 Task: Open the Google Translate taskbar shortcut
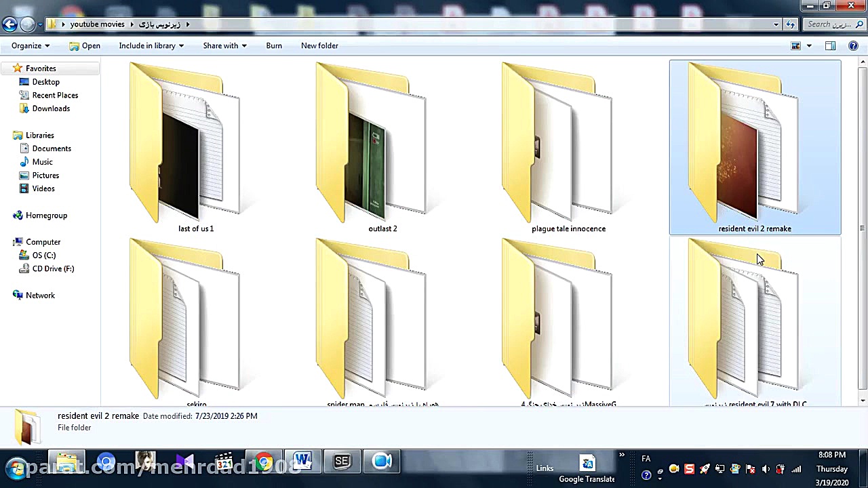point(587,469)
